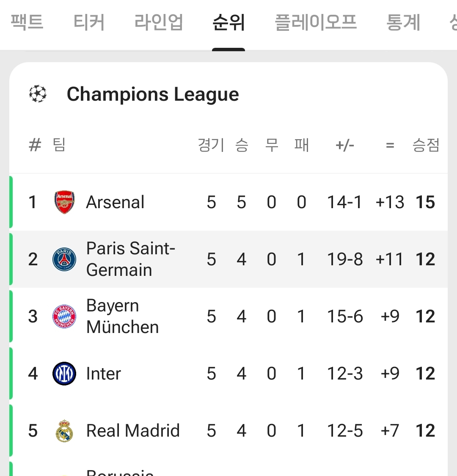Open Bayern München team page
Viewport: 457px width, 476px height.
click(x=122, y=316)
